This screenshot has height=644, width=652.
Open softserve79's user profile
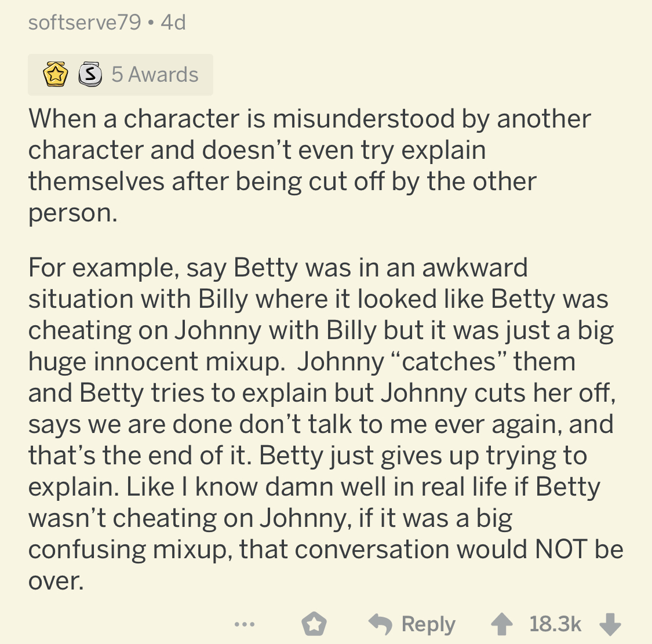point(85,23)
